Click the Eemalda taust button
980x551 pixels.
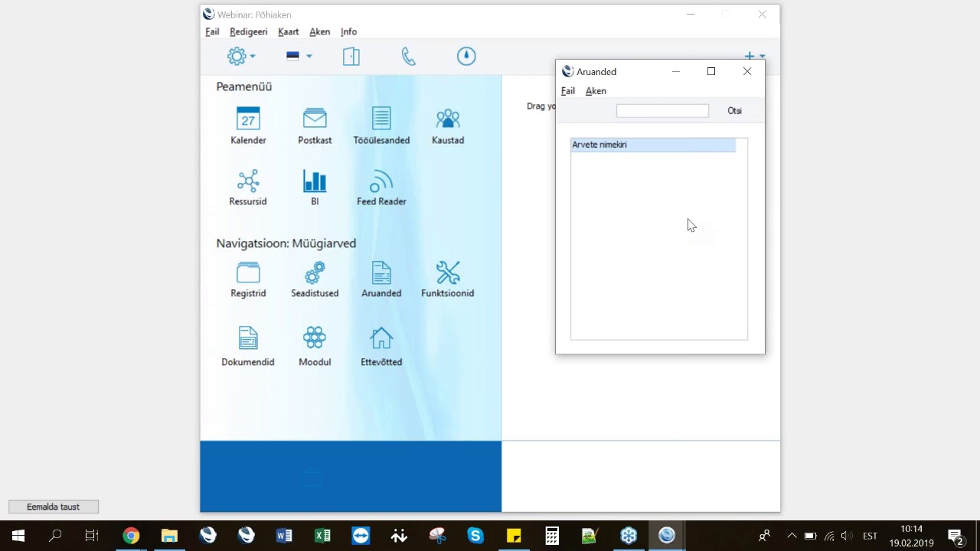(54, 507)
